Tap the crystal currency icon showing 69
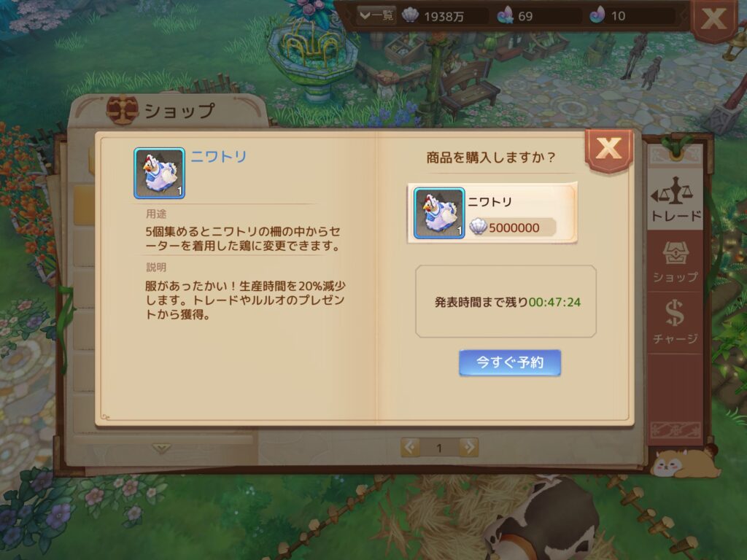Image resolution: width=747 pixels, height=560 pixels. point(505,16)
